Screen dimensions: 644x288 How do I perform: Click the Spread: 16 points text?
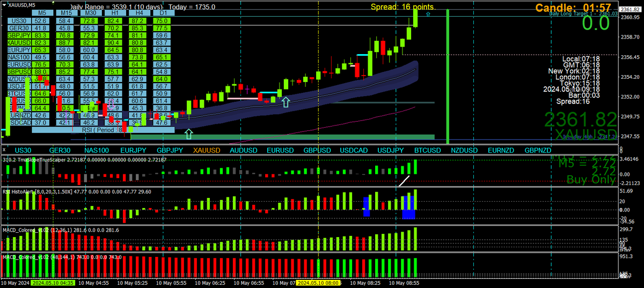[403, 6]
